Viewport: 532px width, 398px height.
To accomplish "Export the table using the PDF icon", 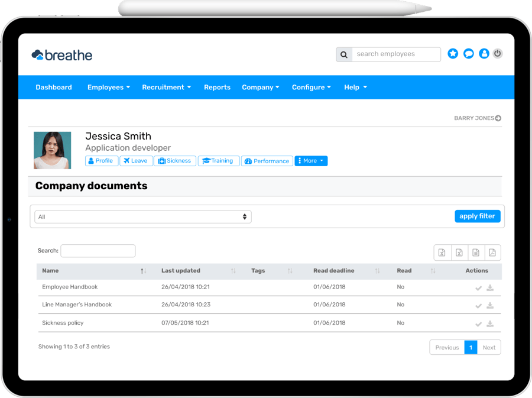I will pyautogui.click(x=492, y=253).
